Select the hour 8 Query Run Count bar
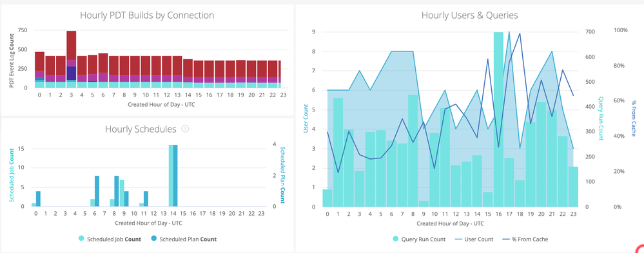This screenshot has height=253, width=644. click(413, 151)
